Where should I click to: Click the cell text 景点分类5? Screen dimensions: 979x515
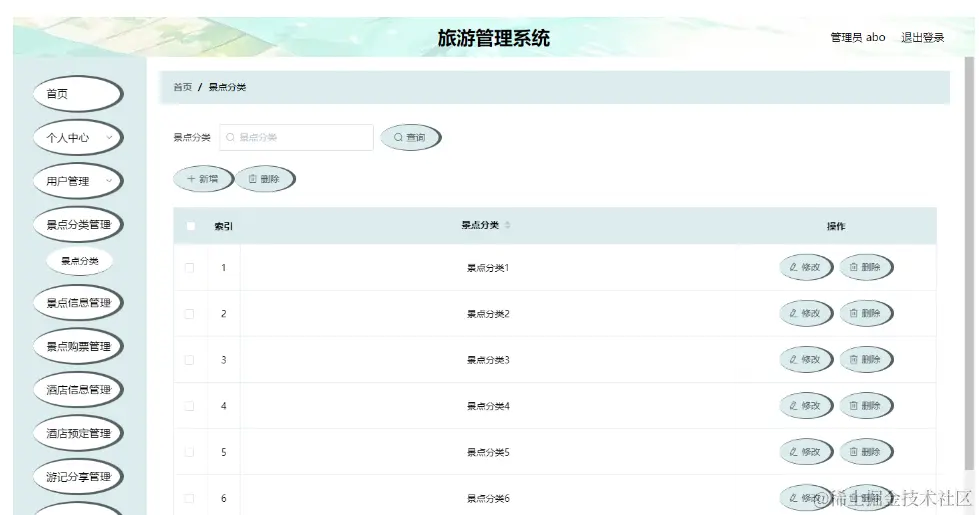click(x=488, y=453)
